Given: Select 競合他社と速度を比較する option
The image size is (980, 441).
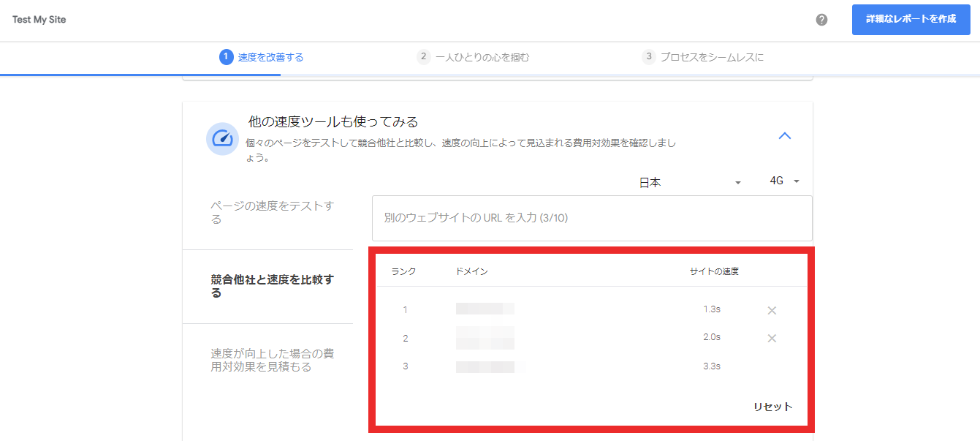Looking at the screenshot, I should pos(272,286).
